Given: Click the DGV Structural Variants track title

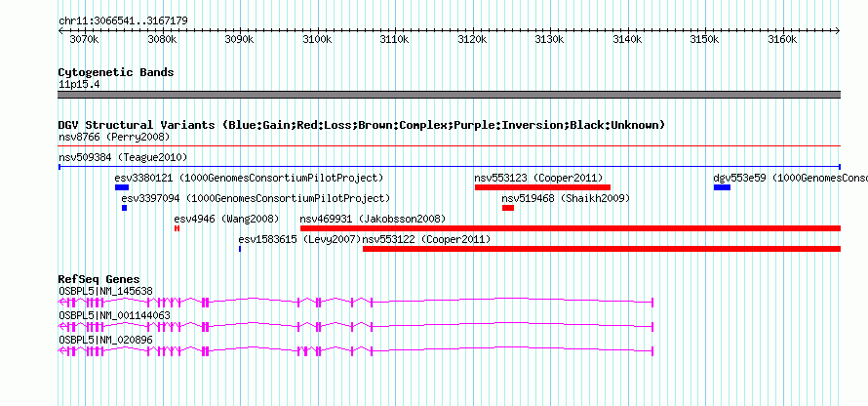Looking at the screenshot, I should pos(362,125).
